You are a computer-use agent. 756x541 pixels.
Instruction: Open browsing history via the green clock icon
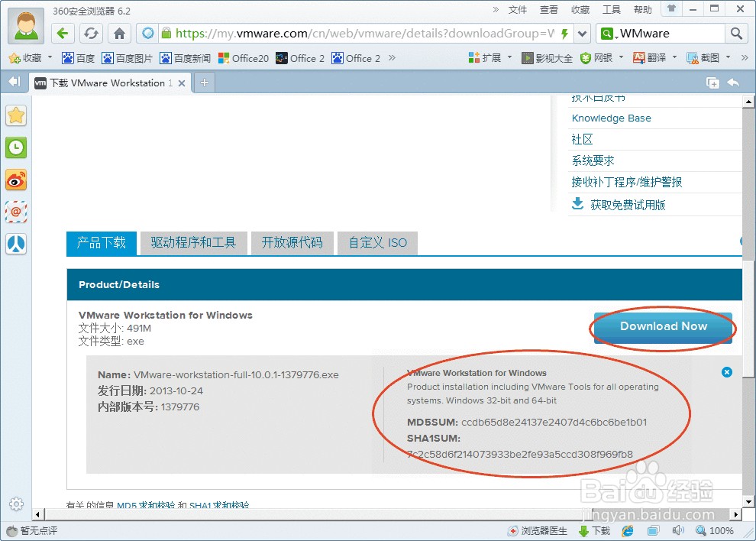coord(16,147)
